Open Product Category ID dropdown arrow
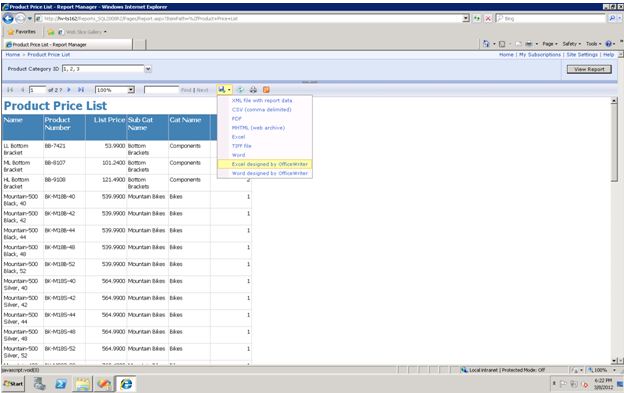Image resolution: width=624 pixels, height=393 pixels. point(148,69)
